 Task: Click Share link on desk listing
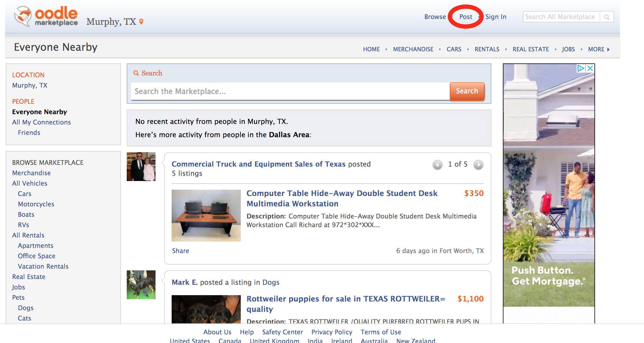(x=181, y=250)
